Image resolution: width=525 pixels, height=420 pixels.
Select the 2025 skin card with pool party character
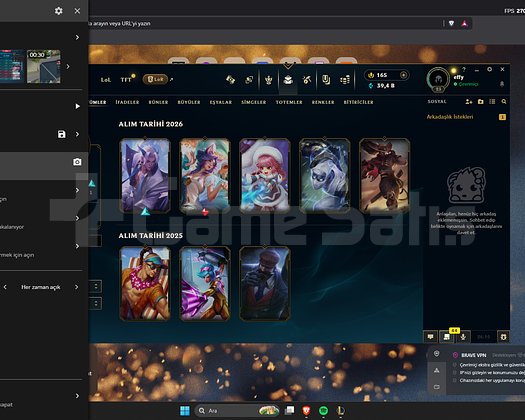(x=145, y=284)
